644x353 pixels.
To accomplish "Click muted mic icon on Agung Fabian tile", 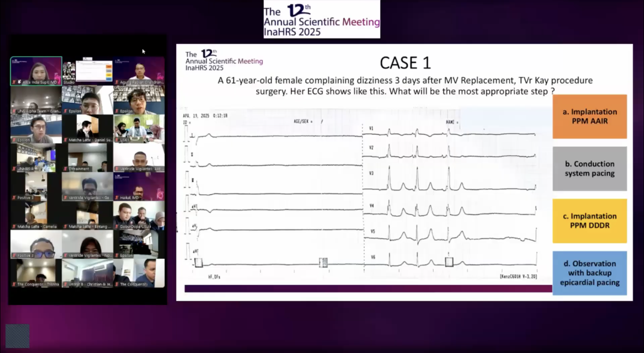I will click(117, 82).
